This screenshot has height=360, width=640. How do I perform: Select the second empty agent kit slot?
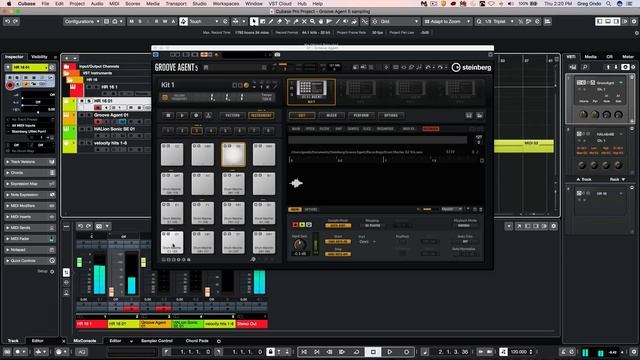tap(360, 91)
